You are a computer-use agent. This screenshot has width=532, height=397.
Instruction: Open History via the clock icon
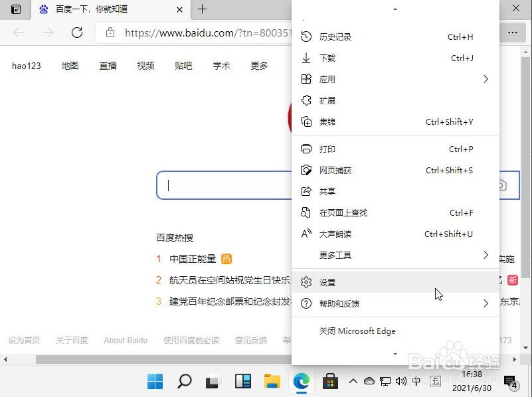tap(306, 37)
